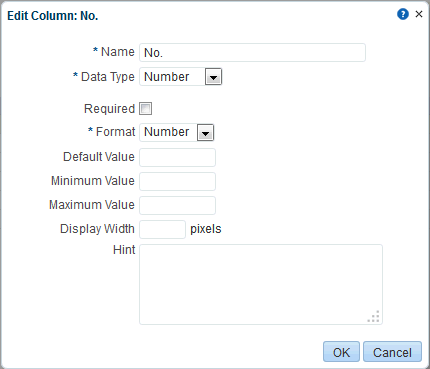Focus the Maximum Value field
The height and width of the screenshot is (369, 430).
(x=177, y=205)
